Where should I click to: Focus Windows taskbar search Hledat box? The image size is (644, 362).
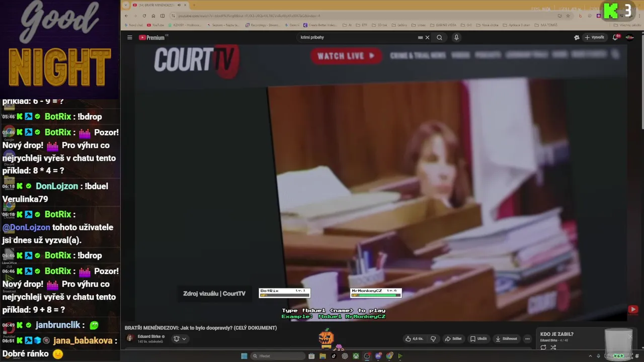(x=278, y=356)
